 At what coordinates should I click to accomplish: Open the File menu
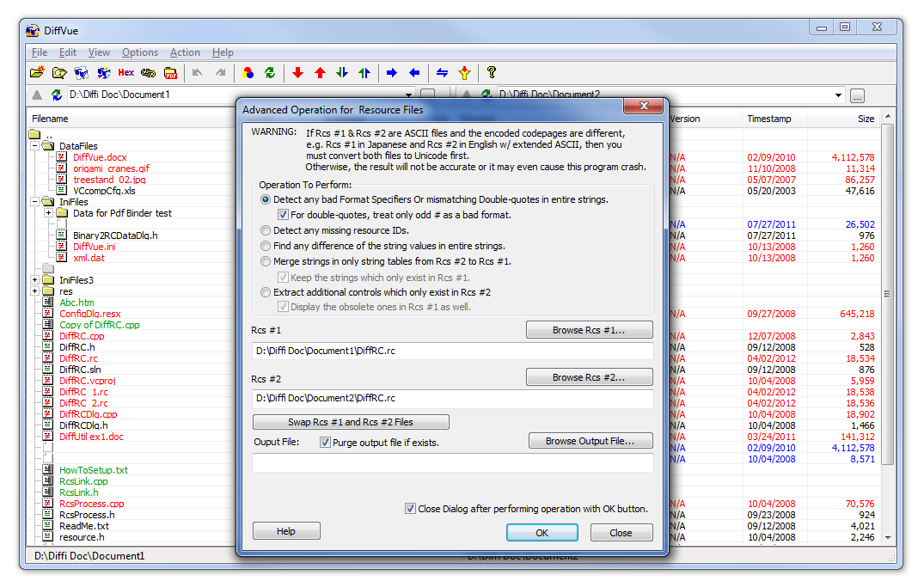point(40,52)
